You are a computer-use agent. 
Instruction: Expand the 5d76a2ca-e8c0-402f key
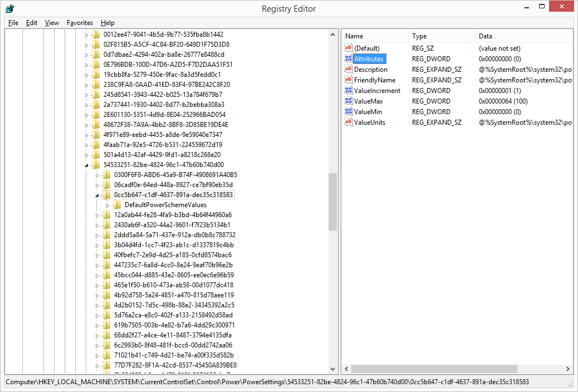(x=97, y=316)
